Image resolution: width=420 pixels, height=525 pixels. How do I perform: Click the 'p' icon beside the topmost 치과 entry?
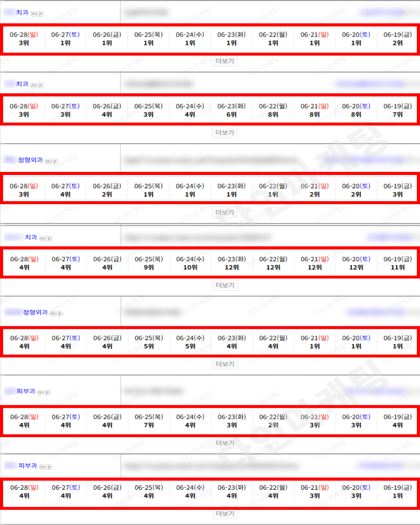coord(40,14)
